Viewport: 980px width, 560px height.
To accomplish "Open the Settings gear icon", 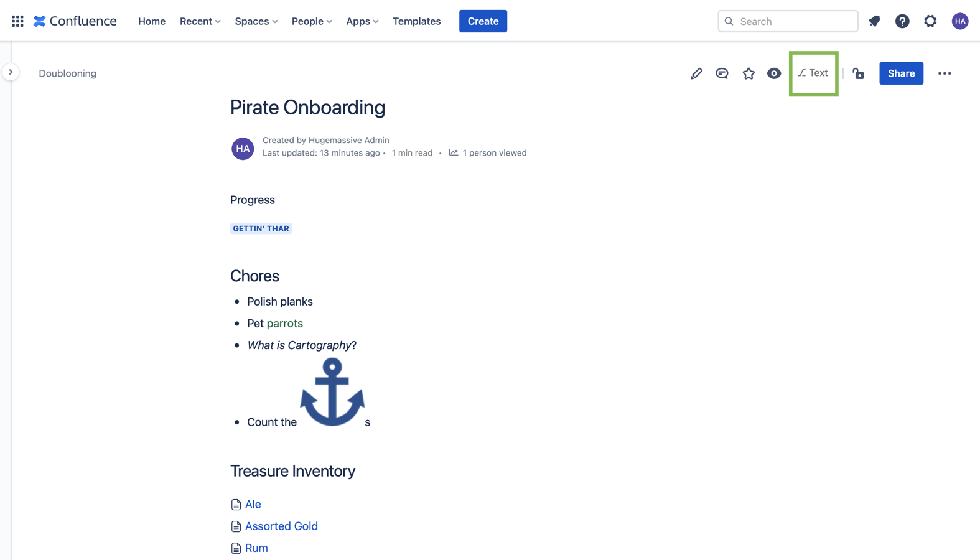I will coord(930,21).
